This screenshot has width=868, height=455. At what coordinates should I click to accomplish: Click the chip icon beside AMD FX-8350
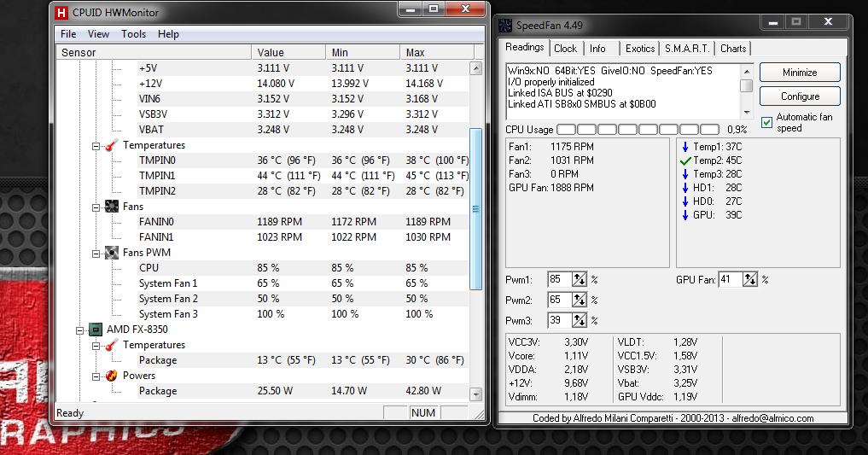click(96, 330)
